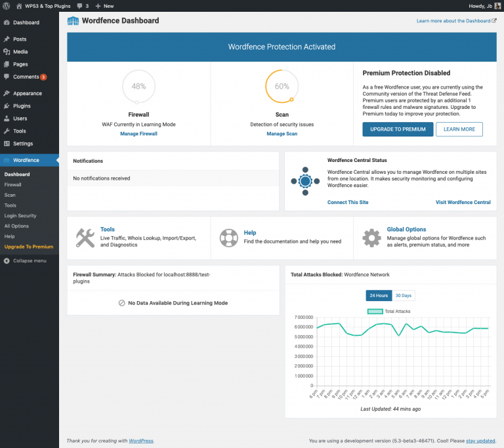The height and width of the screenshot is (448, 504).
Task: Click the Posts pin icon
Action: pos(7,39)
